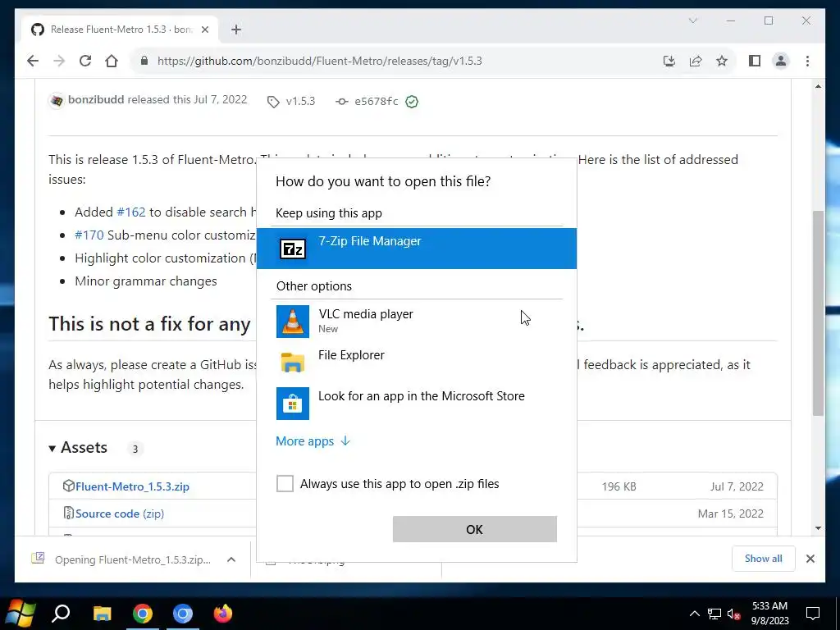Close the downloads bar
Image resolution: width=840 pixels, height=630 pixels.
[x=810, y=559]
